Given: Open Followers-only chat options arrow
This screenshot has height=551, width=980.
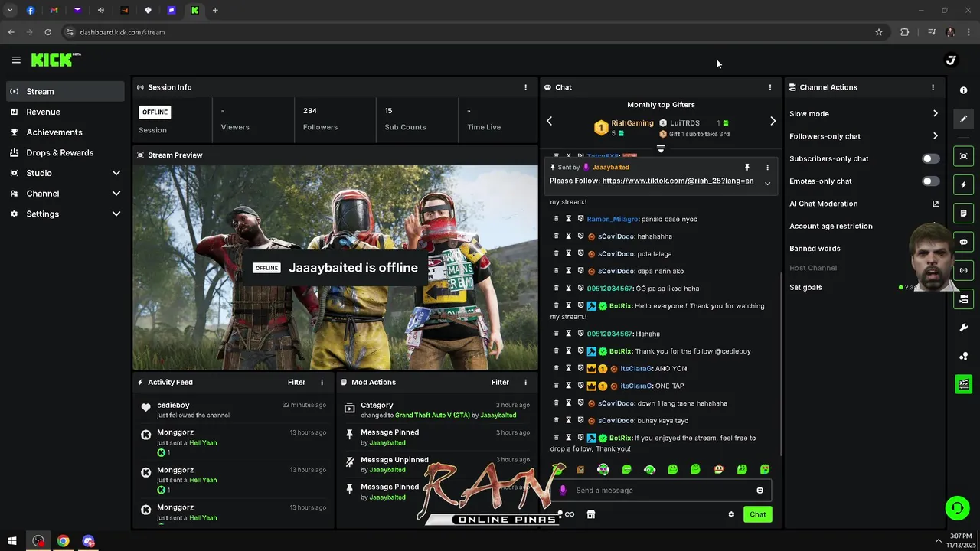Looking at the screenshot, I should pos(935,136).
